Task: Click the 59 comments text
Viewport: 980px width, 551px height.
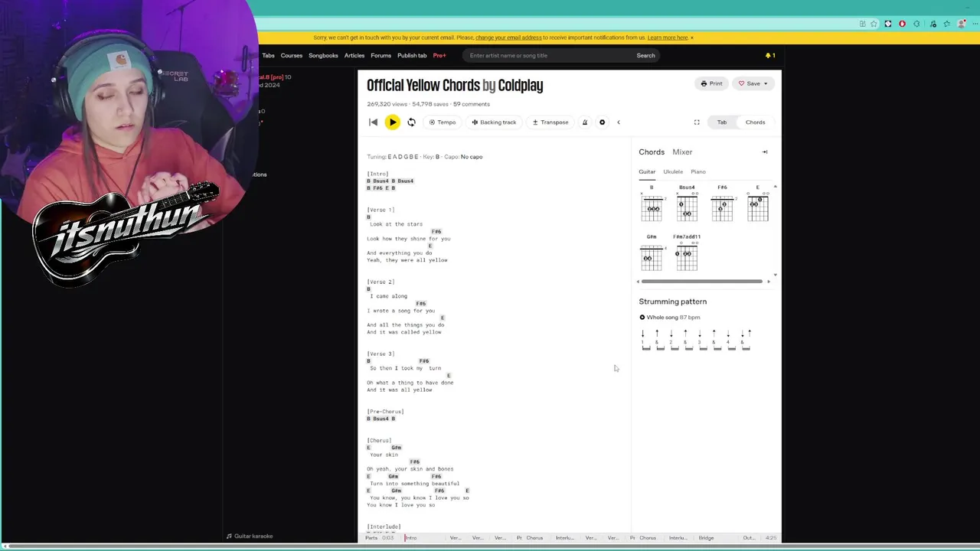Action: coord(472,104)
